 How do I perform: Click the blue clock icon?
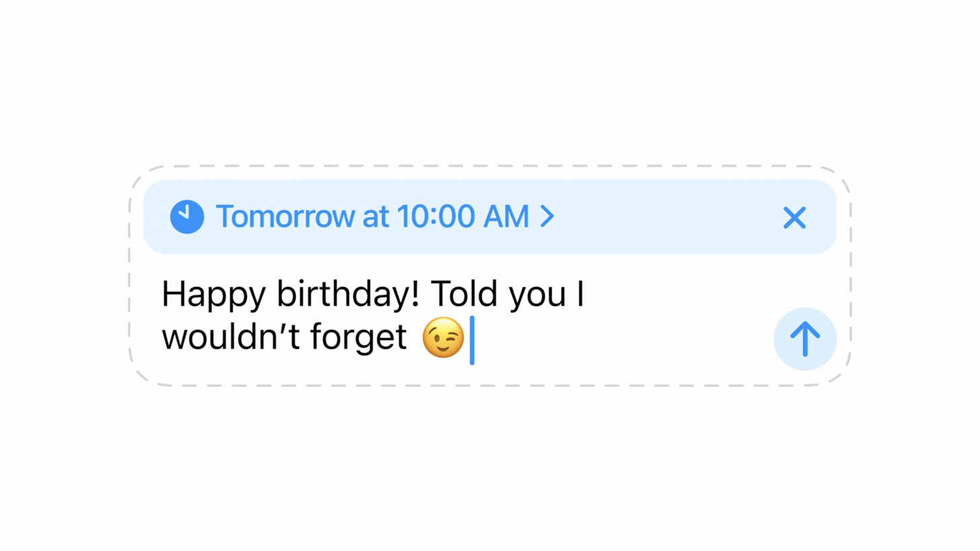(x=187, y=217)
